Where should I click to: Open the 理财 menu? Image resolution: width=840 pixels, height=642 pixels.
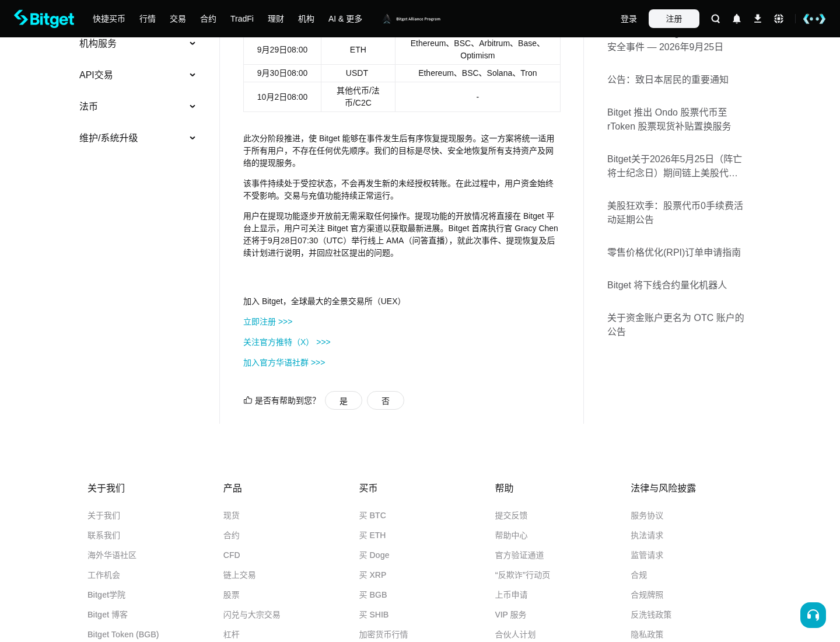tap(276, 19)
